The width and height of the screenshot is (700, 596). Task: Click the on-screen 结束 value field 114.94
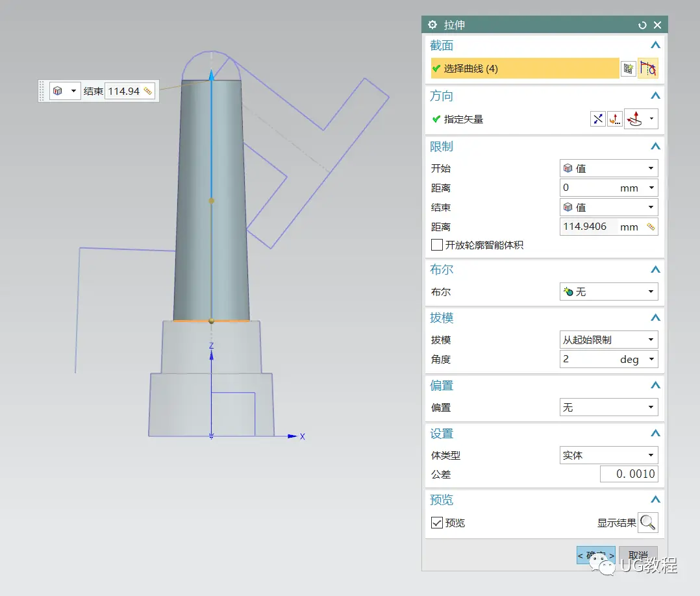(123, 91)
